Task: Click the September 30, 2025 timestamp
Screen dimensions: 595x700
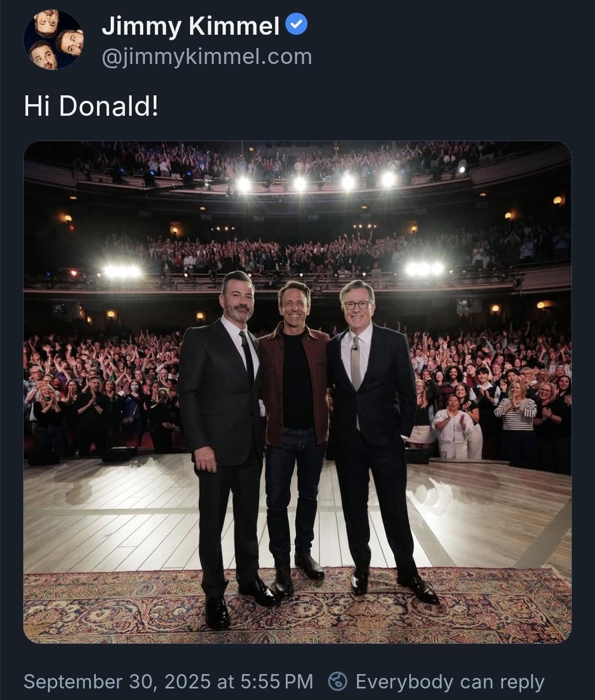Action: coord(168,682)
